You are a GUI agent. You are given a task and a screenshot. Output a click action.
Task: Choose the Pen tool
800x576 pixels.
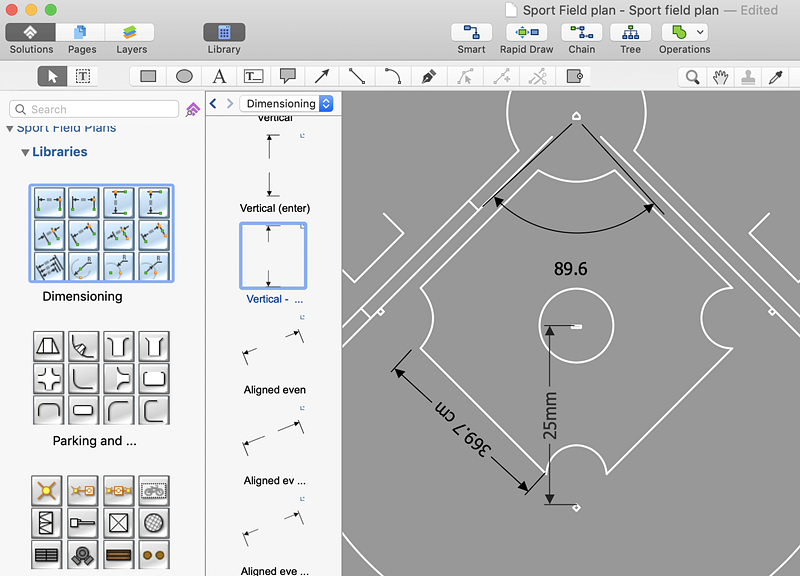tap(428, 76)
